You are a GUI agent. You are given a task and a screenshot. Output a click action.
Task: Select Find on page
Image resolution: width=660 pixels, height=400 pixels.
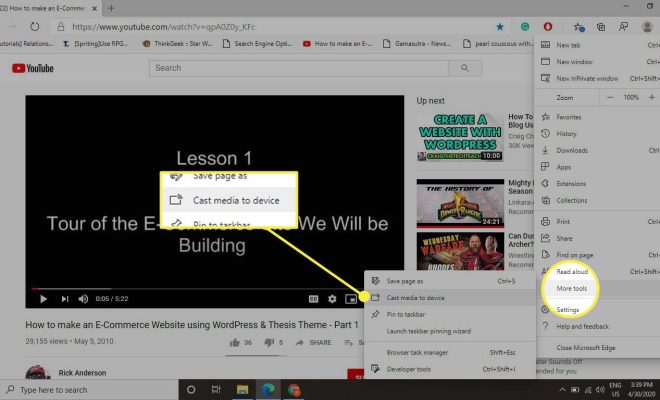(597, 255)
